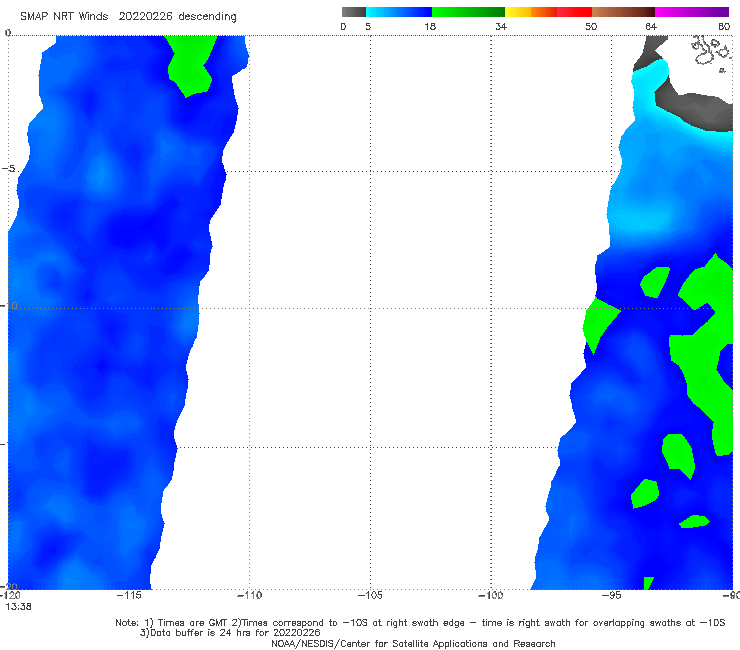Select the cyan-to-blue 5–18 color bar segment
740x650 pixels.
point(399,12)
